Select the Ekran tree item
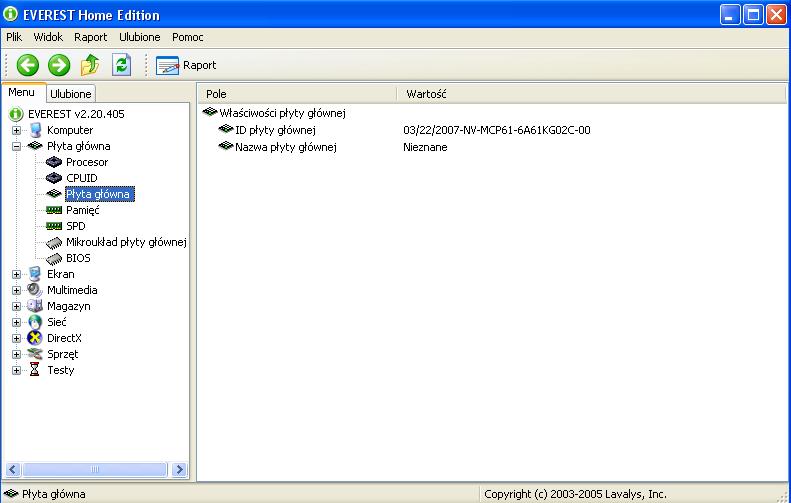This screenshot has height=503, width=791. click(61, 274)
